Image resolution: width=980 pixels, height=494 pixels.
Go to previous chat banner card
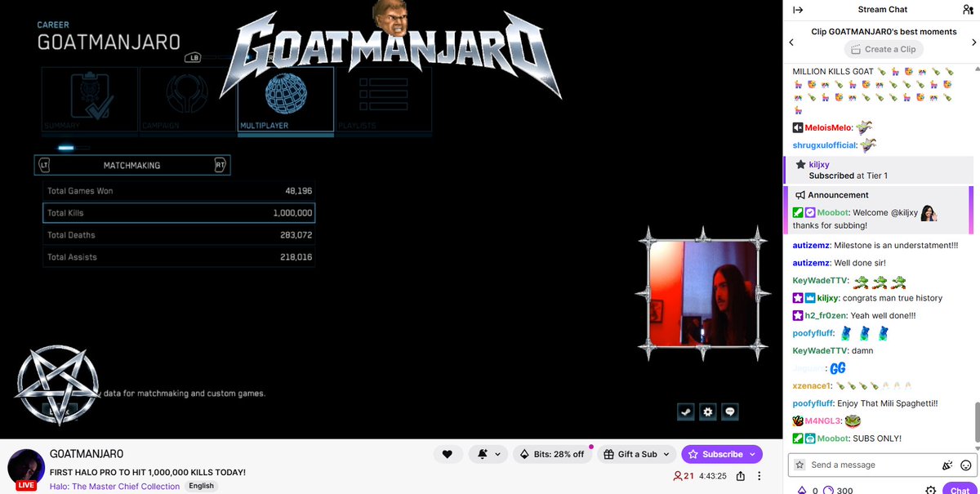791,42
